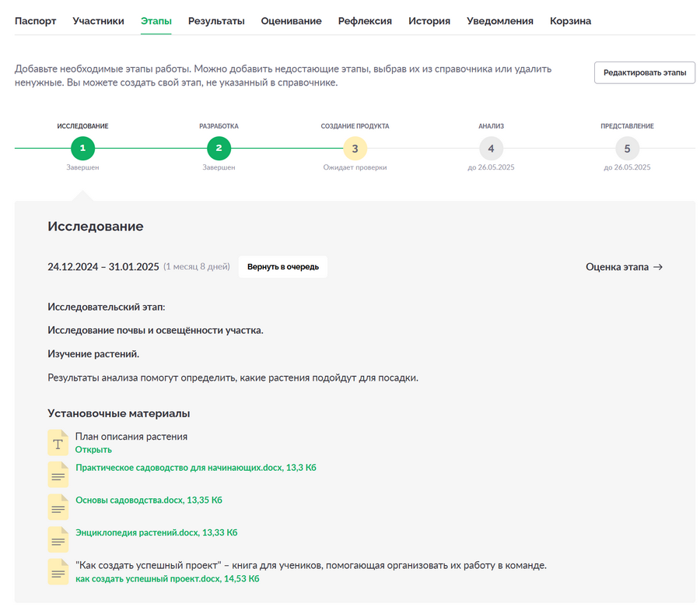
Task: Click file icon for как создать успешный проект
Action: tap(58, 572)
